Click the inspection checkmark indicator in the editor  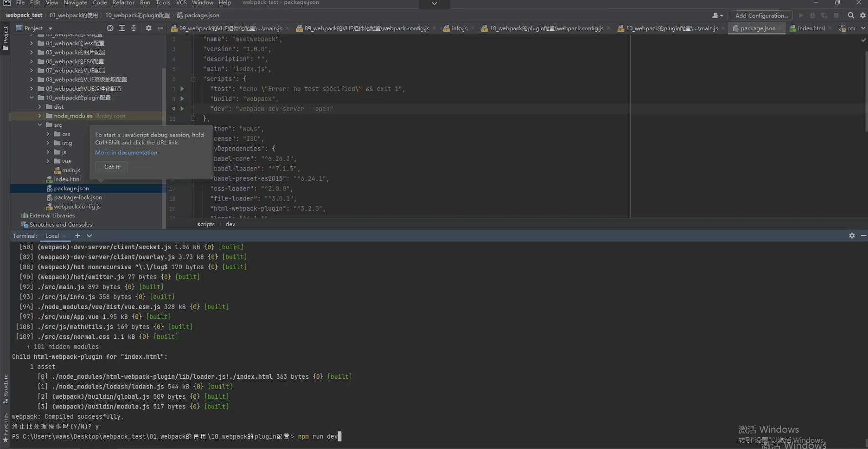(864, 40)
